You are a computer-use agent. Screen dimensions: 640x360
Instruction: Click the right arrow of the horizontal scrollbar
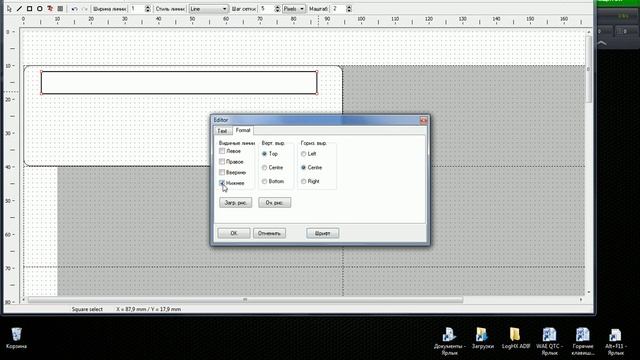point(581,300)
